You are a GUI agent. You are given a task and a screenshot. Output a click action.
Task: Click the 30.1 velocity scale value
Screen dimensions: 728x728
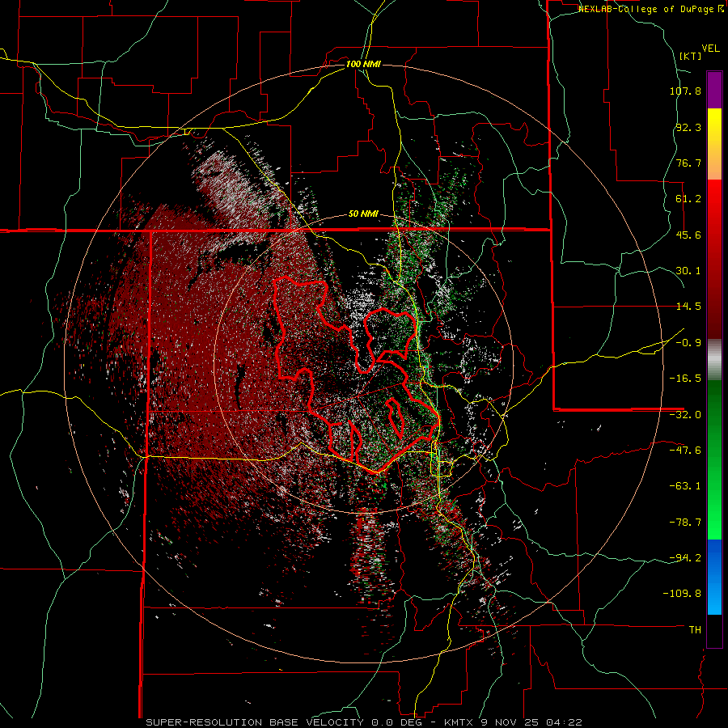(x=688, y=271)
